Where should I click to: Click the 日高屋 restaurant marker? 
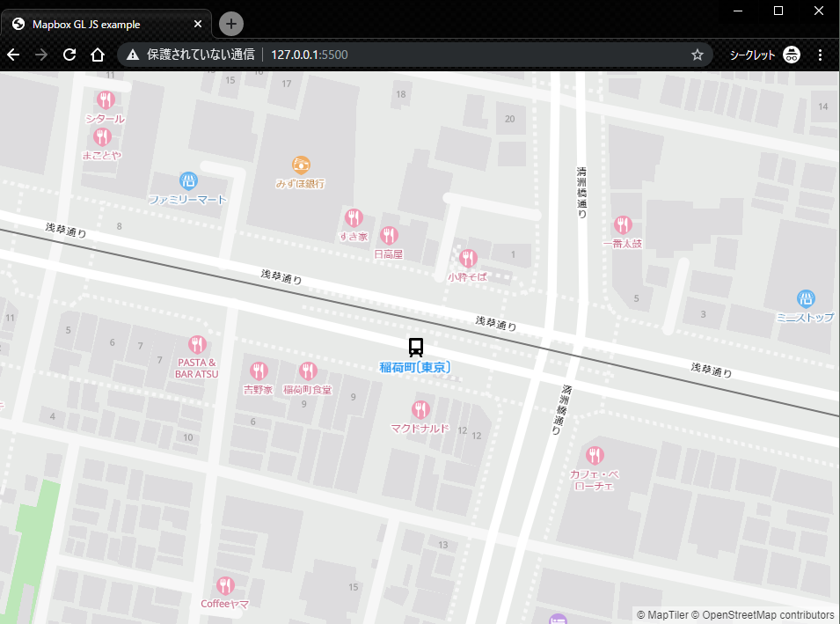(x=388, y=236)
